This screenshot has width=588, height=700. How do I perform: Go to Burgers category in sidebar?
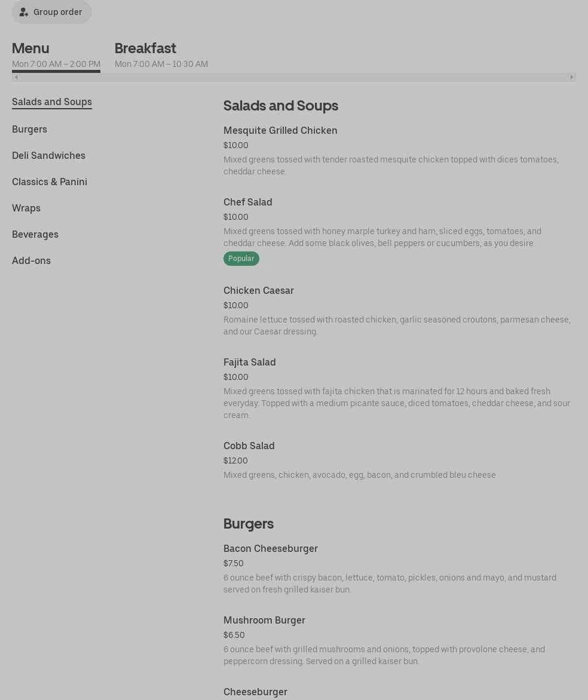coord(29,129)
